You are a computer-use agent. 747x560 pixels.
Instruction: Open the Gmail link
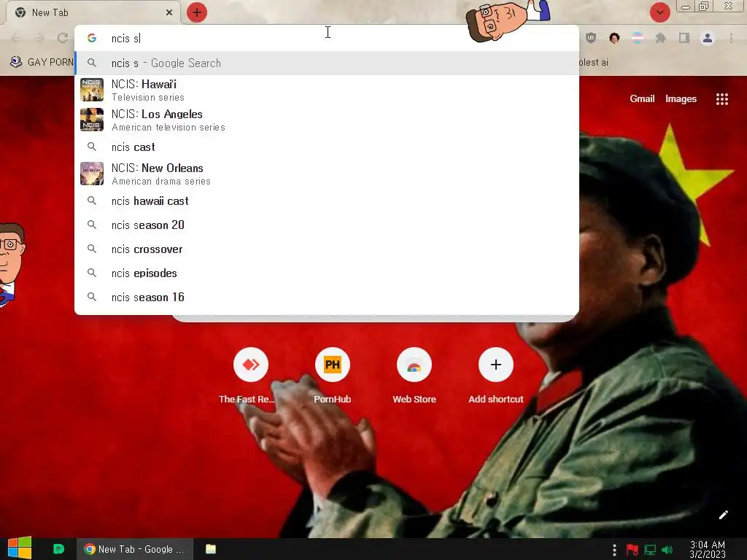[642, 98]
